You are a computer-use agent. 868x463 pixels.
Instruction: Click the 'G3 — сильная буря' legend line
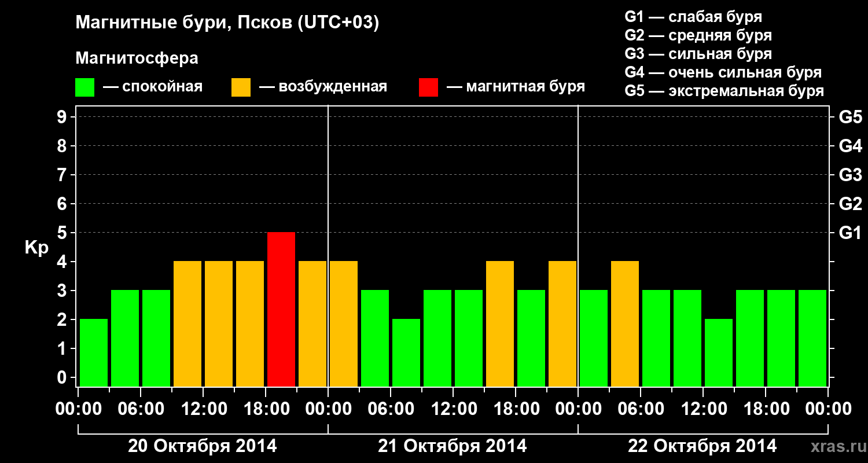tap(698, 54)
